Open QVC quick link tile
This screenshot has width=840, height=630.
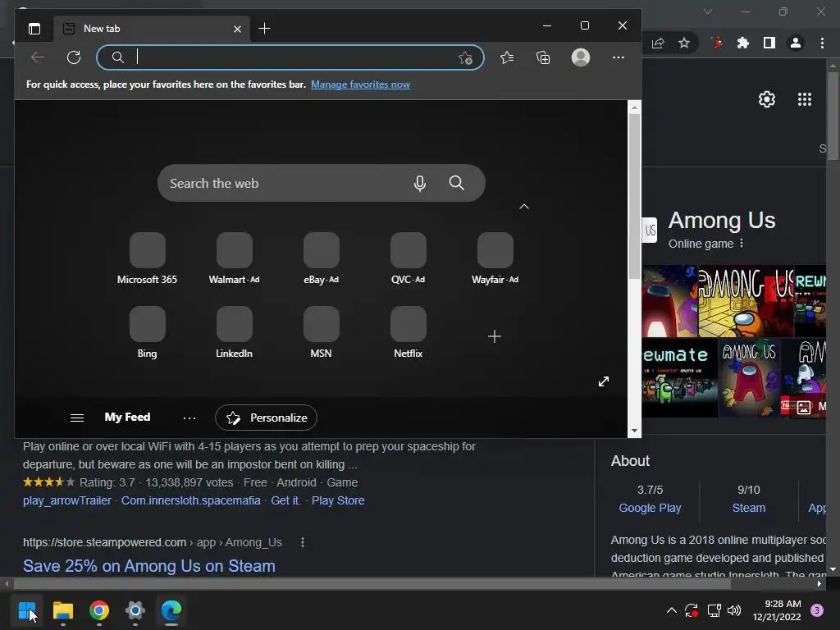tap(409, 258)
